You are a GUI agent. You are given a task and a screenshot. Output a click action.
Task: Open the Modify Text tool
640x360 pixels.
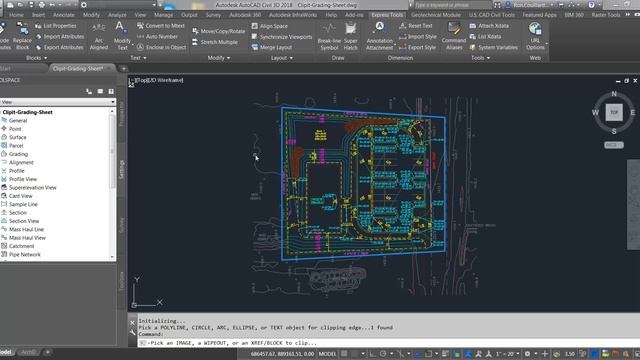tap(122, 36)
